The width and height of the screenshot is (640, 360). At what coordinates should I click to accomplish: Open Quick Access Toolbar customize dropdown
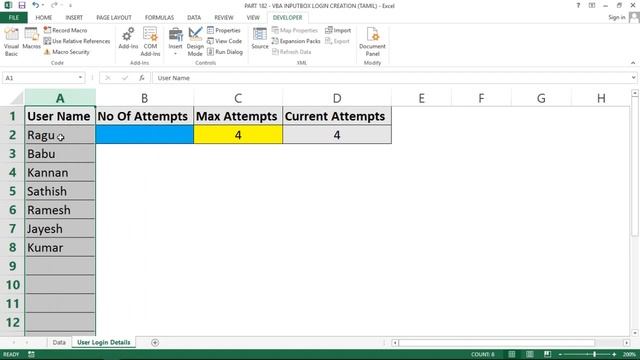point(70,5)
